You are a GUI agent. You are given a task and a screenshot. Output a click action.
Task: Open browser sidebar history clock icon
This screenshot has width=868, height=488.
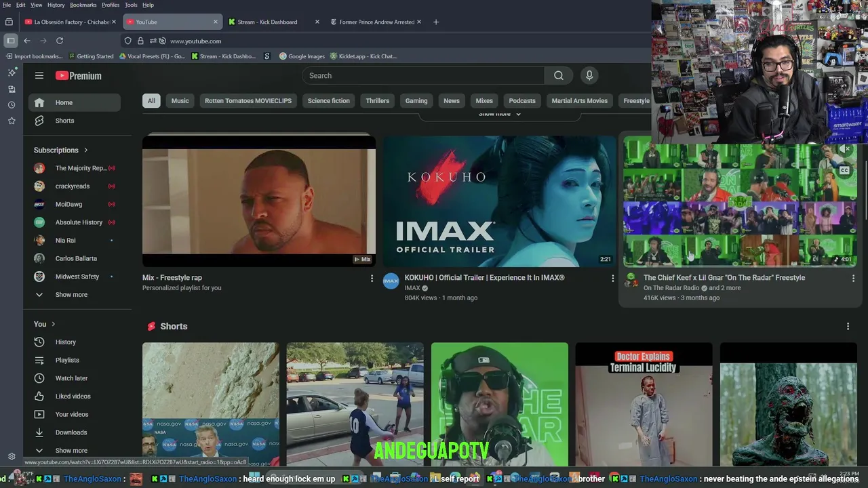coord(12,105)
